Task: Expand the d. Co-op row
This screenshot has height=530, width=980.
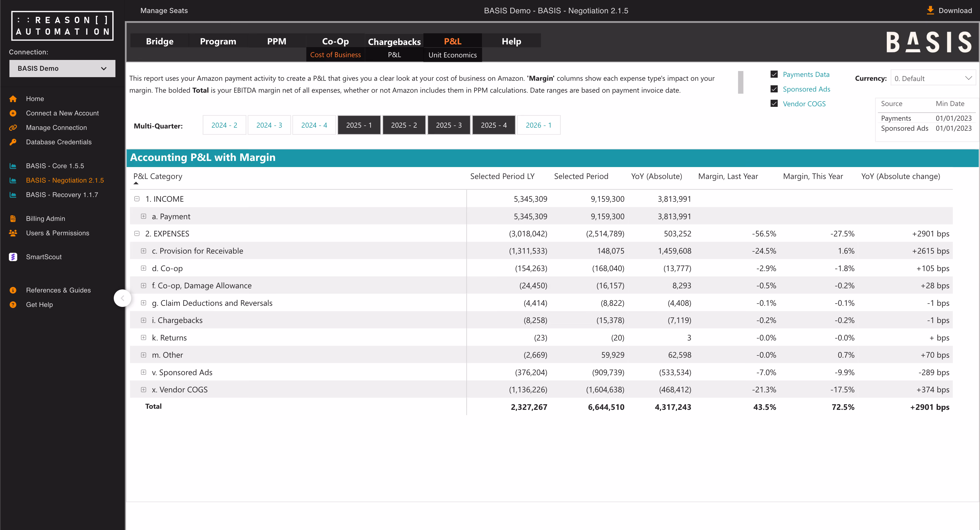Action: click(143, 268)
